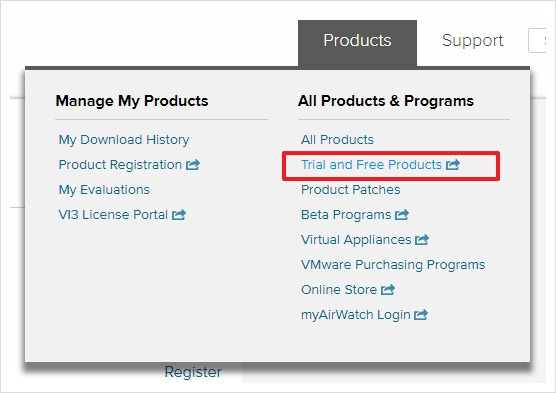Open the Products tab
This screenshot has height=393, width=556.
pyautogui.click(x=357, y=43)
